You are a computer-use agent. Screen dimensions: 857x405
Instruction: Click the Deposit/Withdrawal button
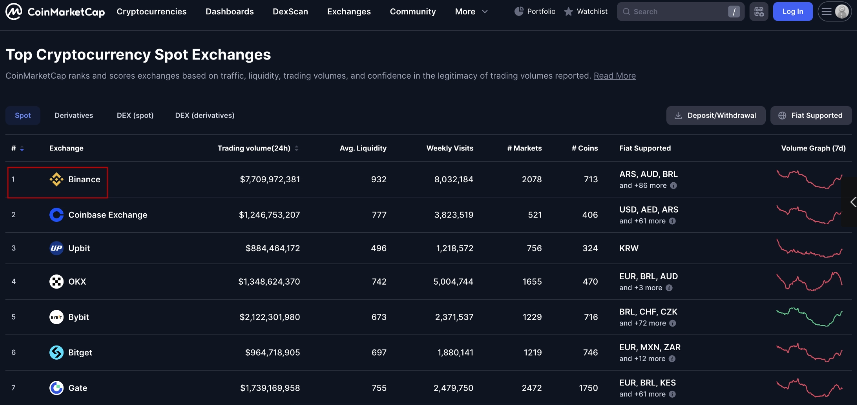pyautogui.click(x=715, y=116)
